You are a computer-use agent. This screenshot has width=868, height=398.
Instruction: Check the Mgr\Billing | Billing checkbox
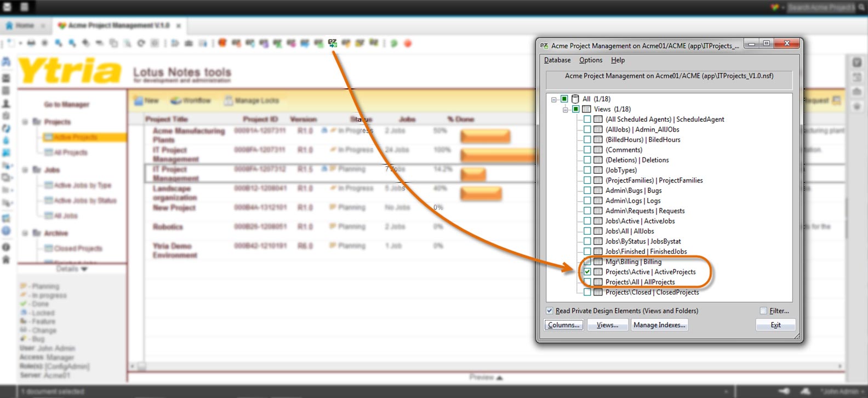[587, 261]
